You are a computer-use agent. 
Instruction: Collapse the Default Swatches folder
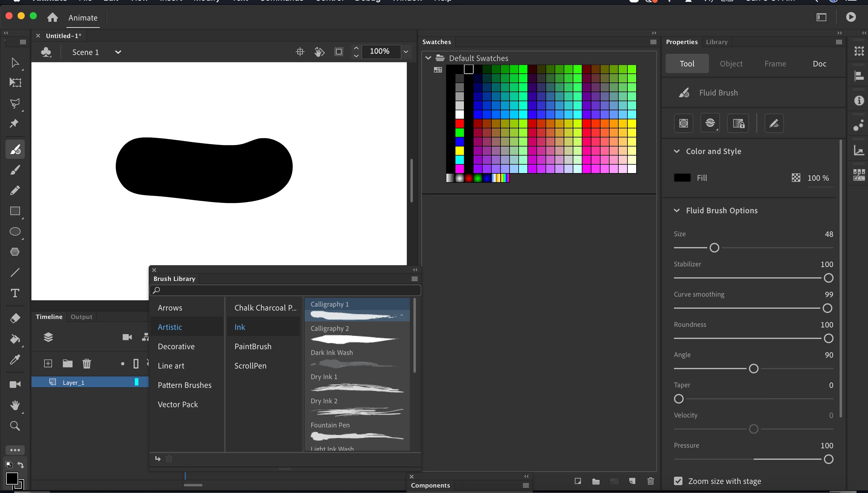click(x=428, y=58)
